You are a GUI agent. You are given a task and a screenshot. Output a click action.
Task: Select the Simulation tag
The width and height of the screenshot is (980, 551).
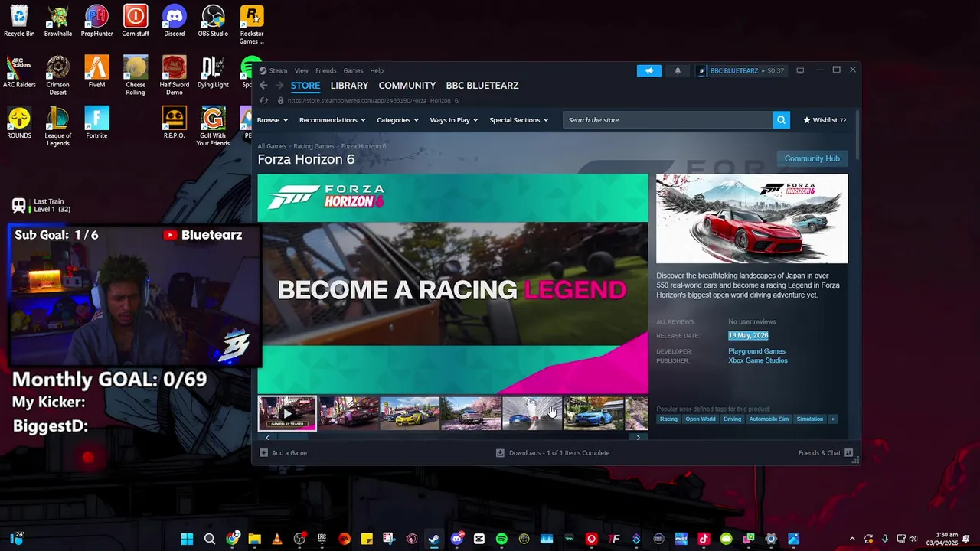point(809,419)
